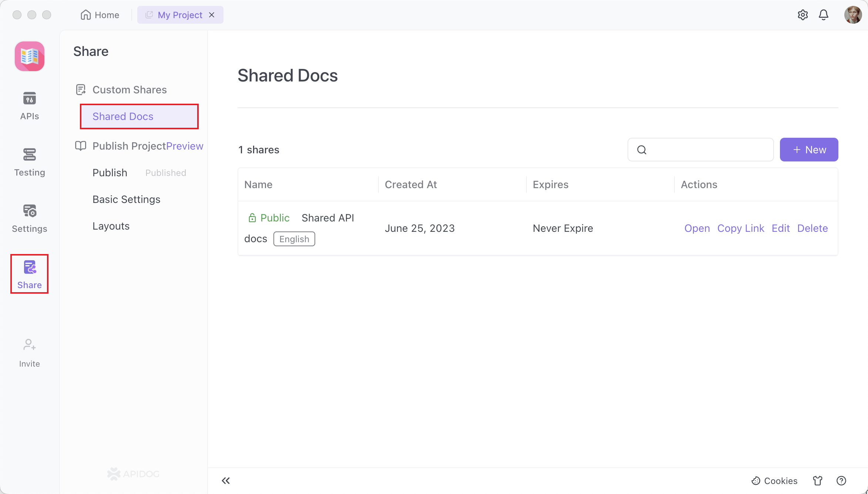
Task: Select the APIs sidebar icon
Action: click(x=29, y=98)
